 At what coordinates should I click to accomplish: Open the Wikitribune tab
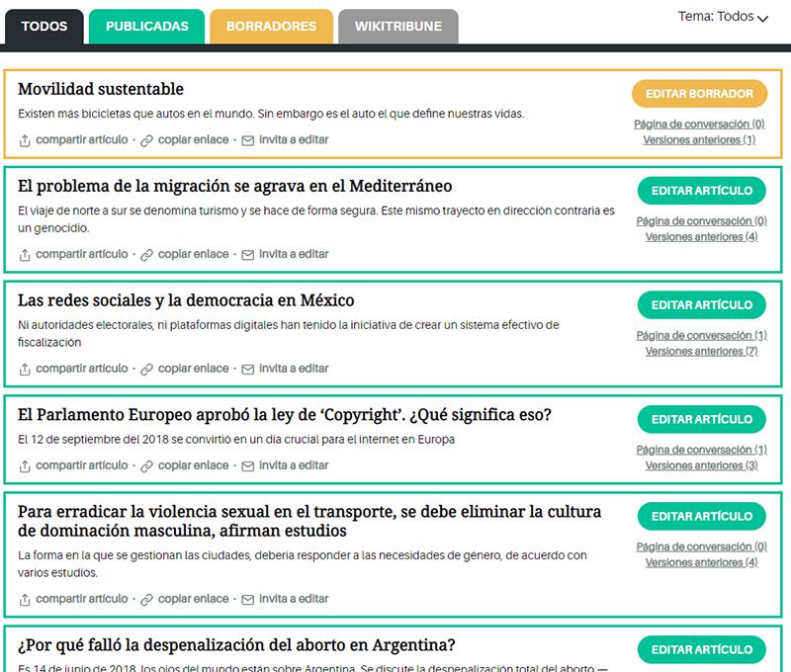pyautogui.click(x=397, y=27)
